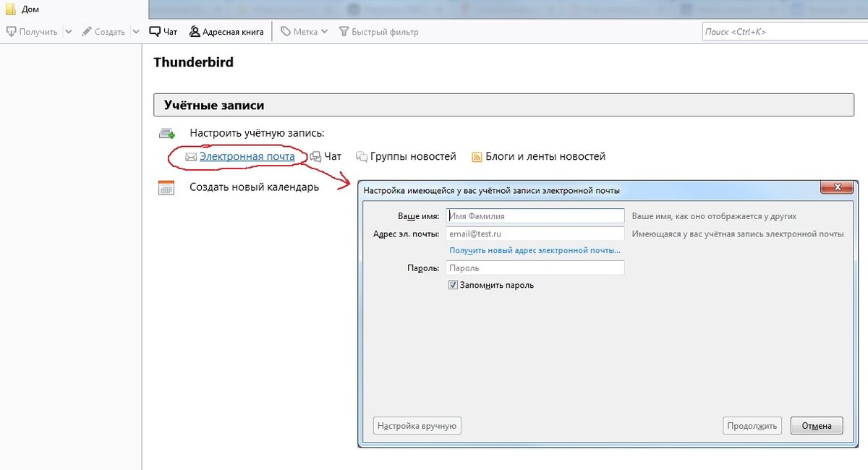Viewport: 868px width, 470px height.
Task: Click the RSS feed icon
Action: 477,157
